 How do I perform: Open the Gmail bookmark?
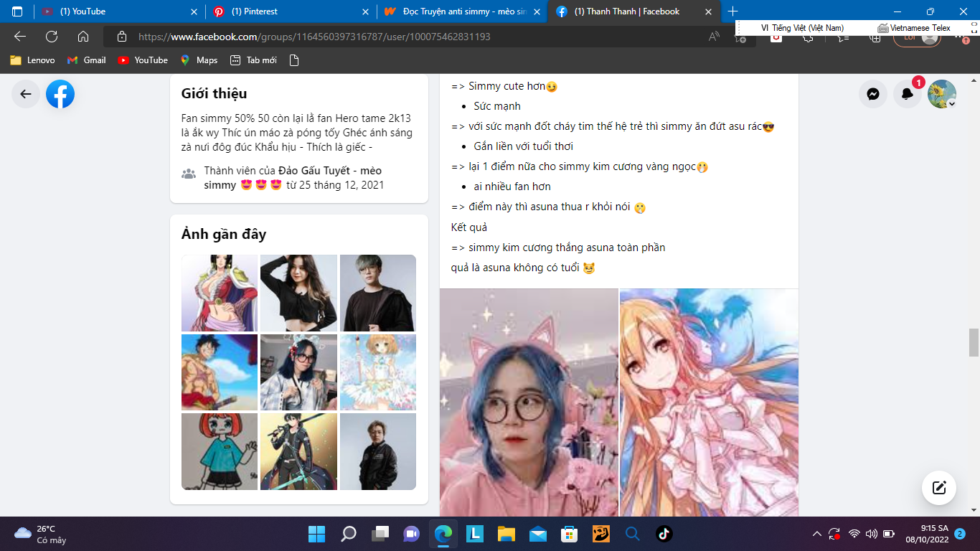click(86, 60)
